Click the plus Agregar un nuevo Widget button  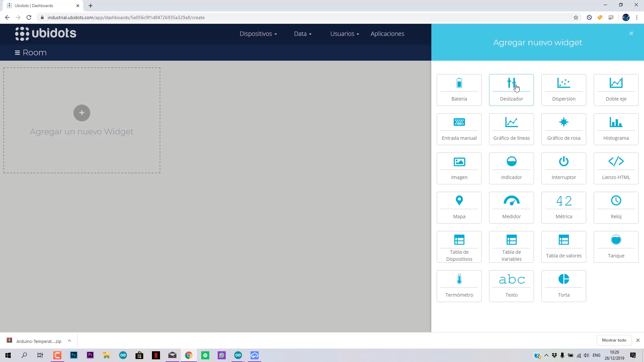pos(82,113)
